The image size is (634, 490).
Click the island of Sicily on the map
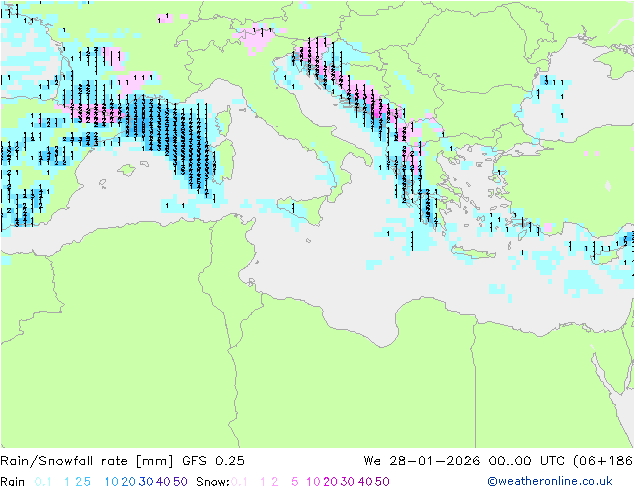(303, 209)
